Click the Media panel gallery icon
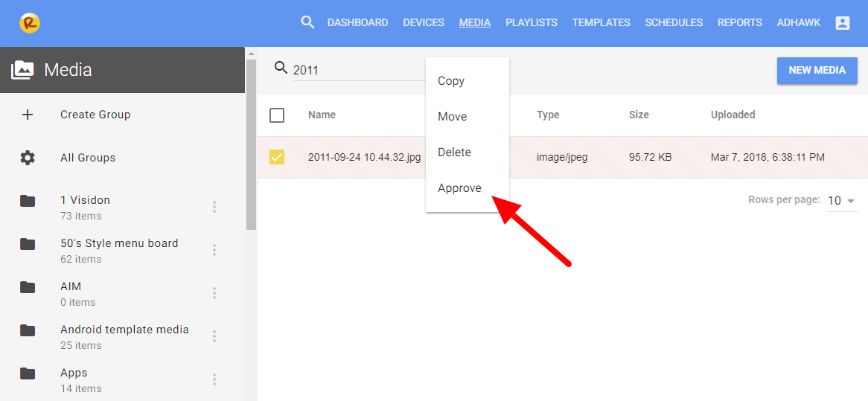868x401 pixels. 22,70
